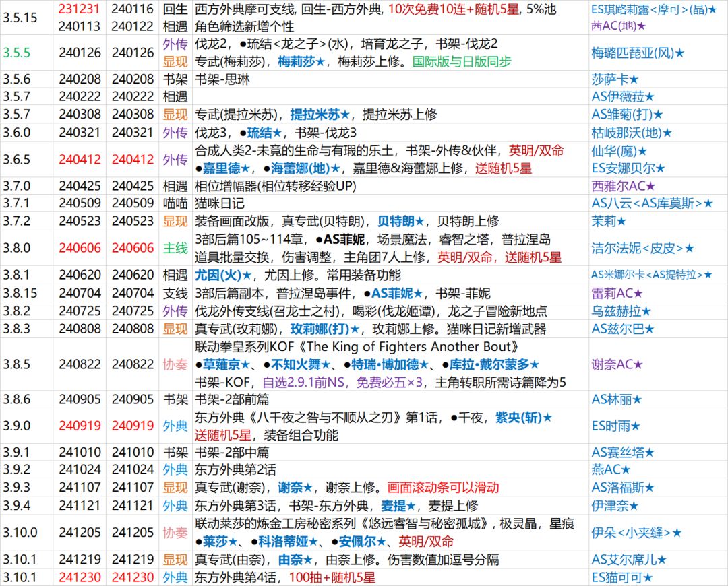This screenshot has width=728, height=586.
Task: Select 枯岐那沃(地)★ in the last column
Action: point(632,133)
